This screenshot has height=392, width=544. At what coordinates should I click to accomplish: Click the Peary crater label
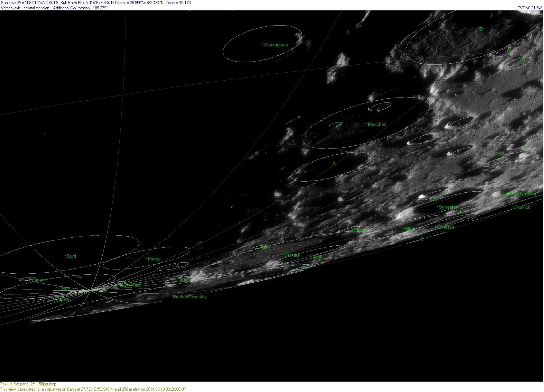click(x=64, y=288)
